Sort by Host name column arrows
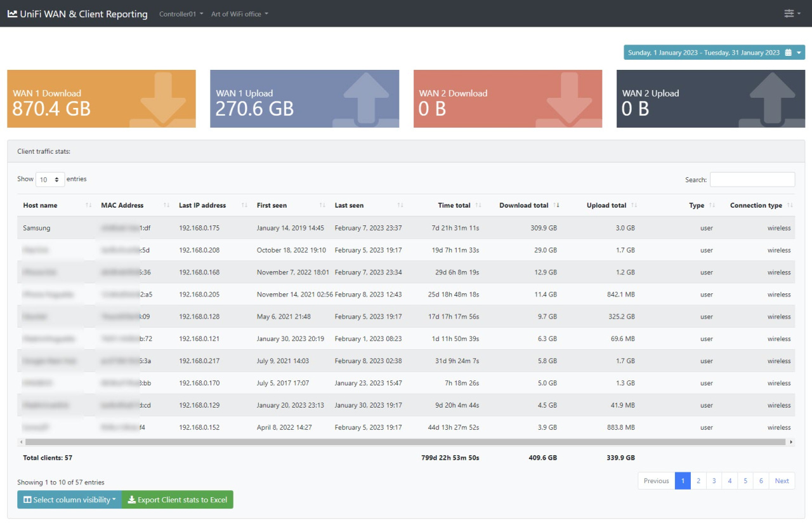Viewport: 812px width, 527px height. (x=88, y=206)
